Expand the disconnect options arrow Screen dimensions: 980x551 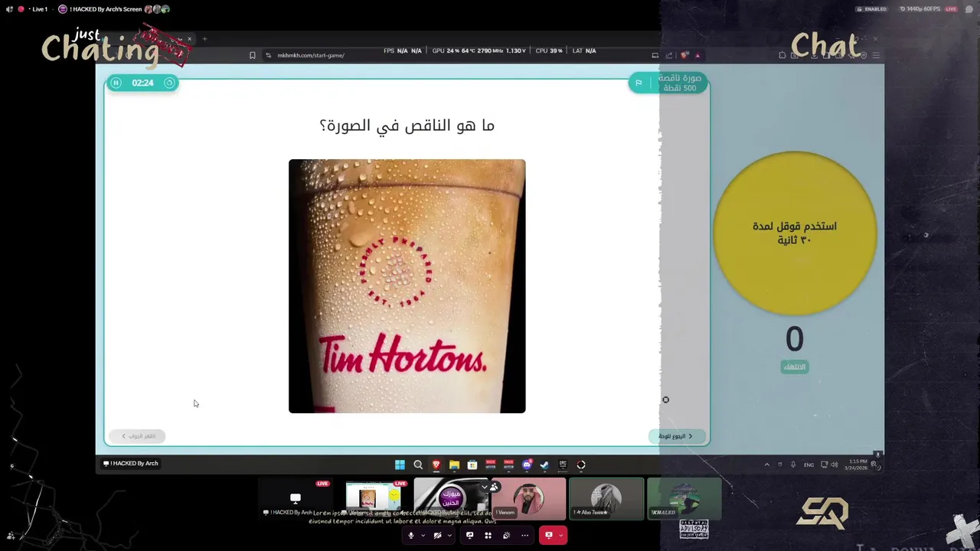click(x=561, y=536)
